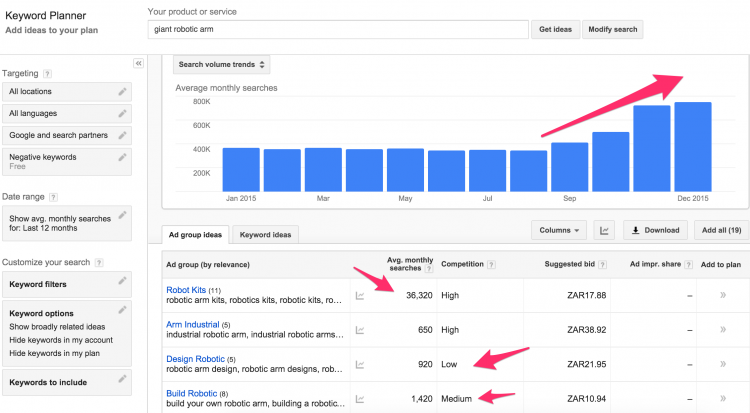This screenshot has width=750, height=413.
Task: Edit the All locations targeting pencil icon
Action: 122,91
